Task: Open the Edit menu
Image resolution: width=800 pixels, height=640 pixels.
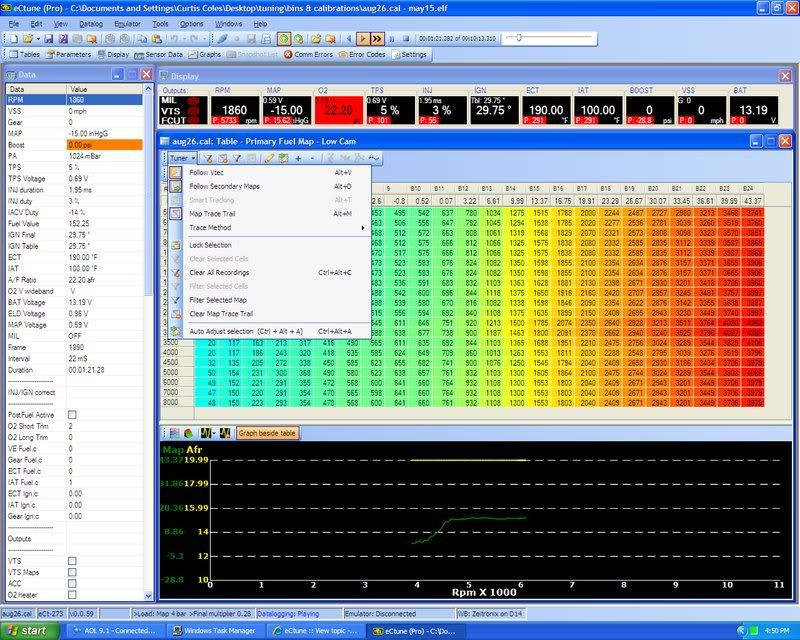Action: [36, 24]
